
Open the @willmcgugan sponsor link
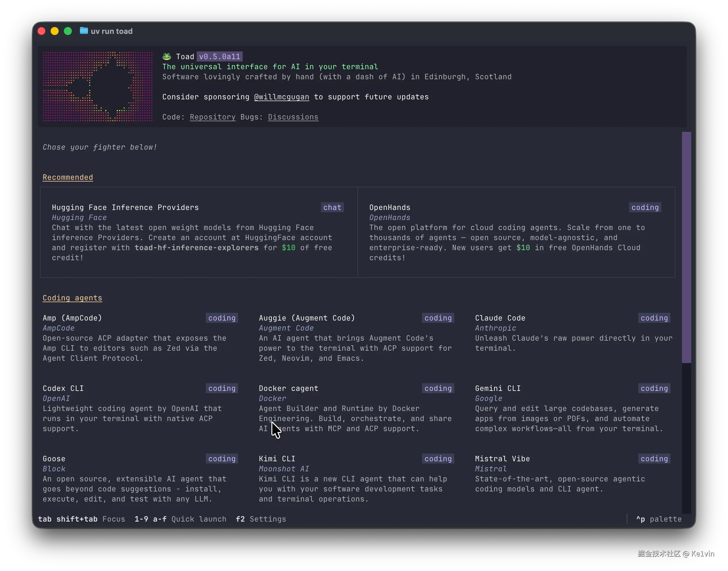(x=281, y=97)
